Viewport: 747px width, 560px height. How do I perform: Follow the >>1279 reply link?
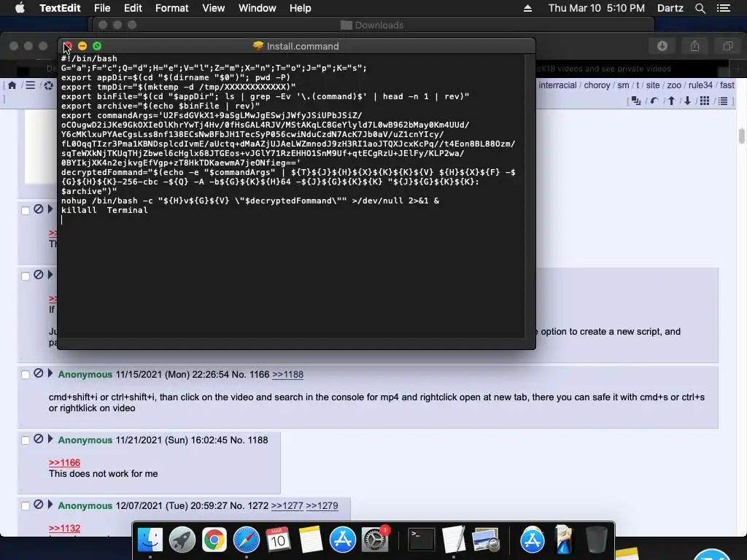coord(322,506)
